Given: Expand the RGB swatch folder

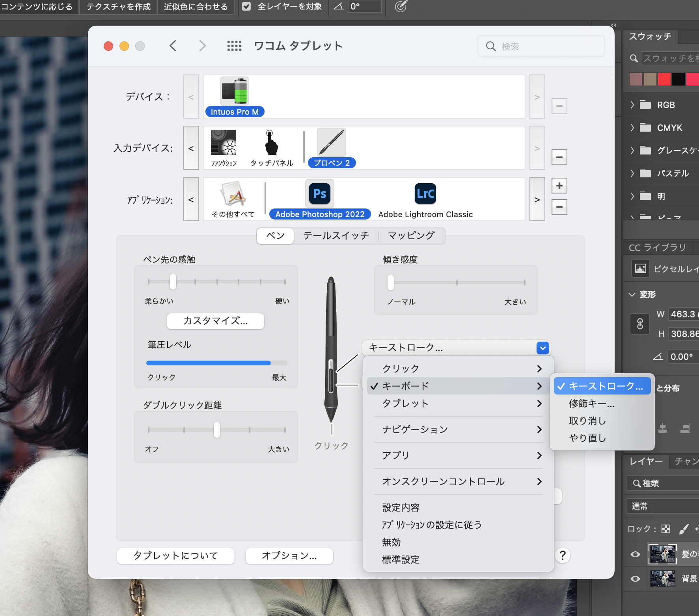Looking at the screenshot, I should [x=632, y=105].
